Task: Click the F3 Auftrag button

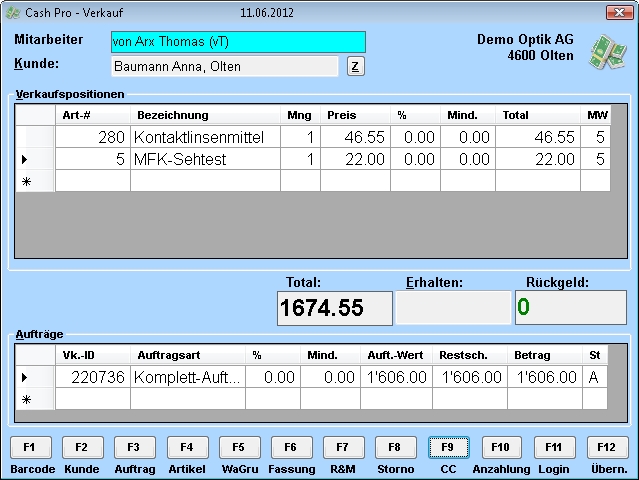Action: 135,447
